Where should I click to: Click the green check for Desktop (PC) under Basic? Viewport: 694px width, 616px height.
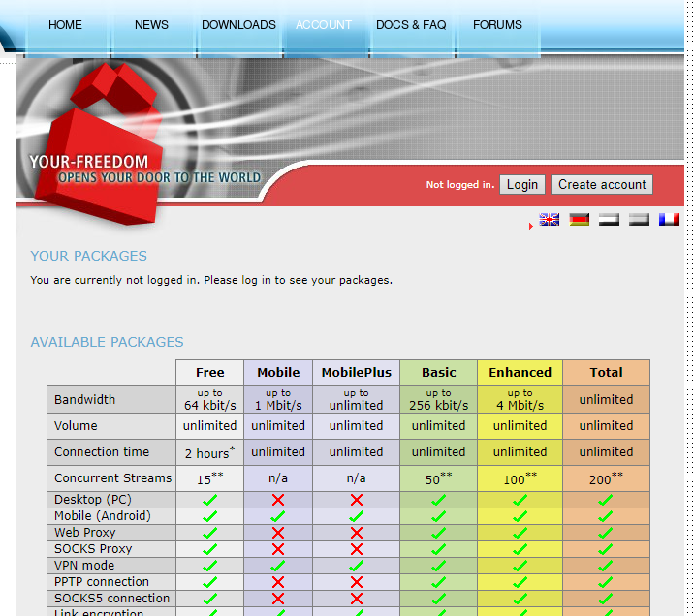coord(438,500)
